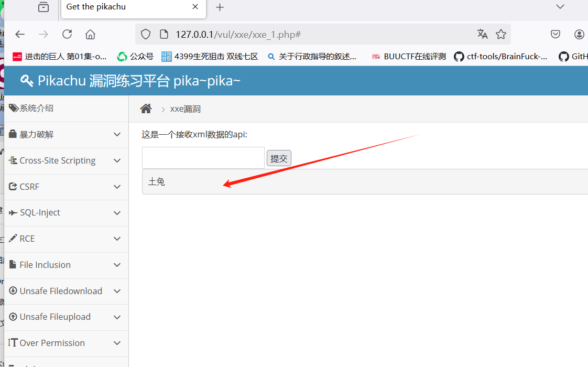Image resolution: width=588 pixels, height=367 pixels.
Task: Click the 提交 submit button
Action: pos(279,158)
